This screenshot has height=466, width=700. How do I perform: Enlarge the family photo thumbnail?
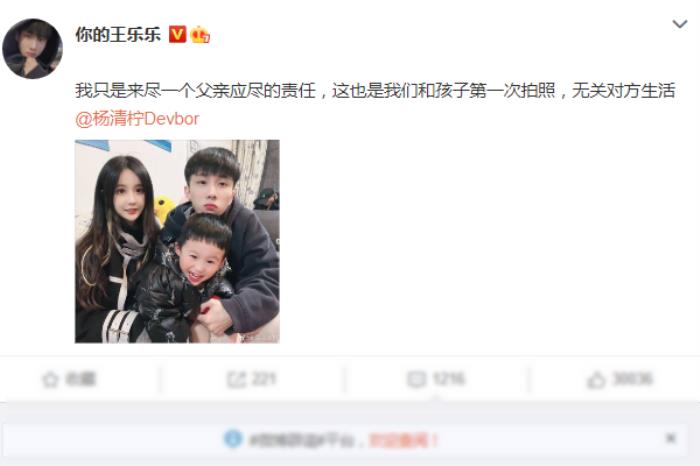(x=177, y=241)
